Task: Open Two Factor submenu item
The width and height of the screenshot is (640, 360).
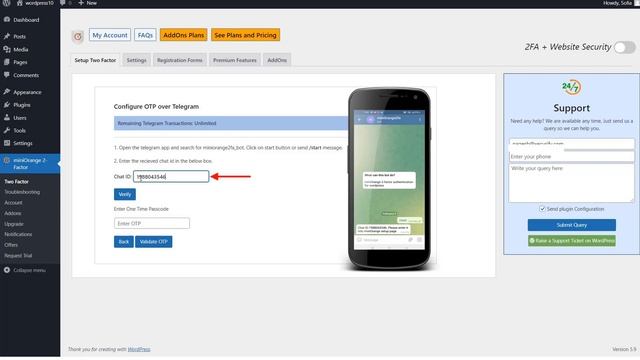Action: tap(16, 182)
